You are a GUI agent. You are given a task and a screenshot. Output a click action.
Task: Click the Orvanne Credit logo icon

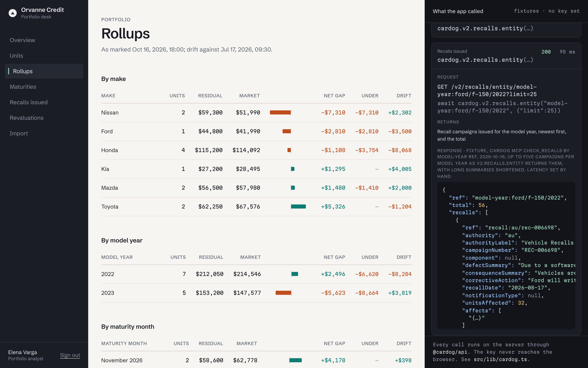[13, 13]
